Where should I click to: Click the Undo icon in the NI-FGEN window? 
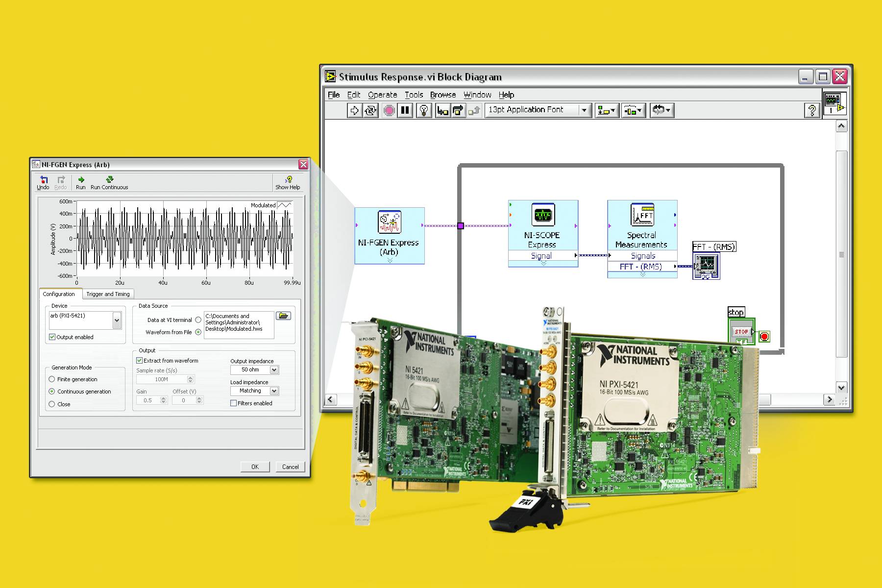coord(43,180)
